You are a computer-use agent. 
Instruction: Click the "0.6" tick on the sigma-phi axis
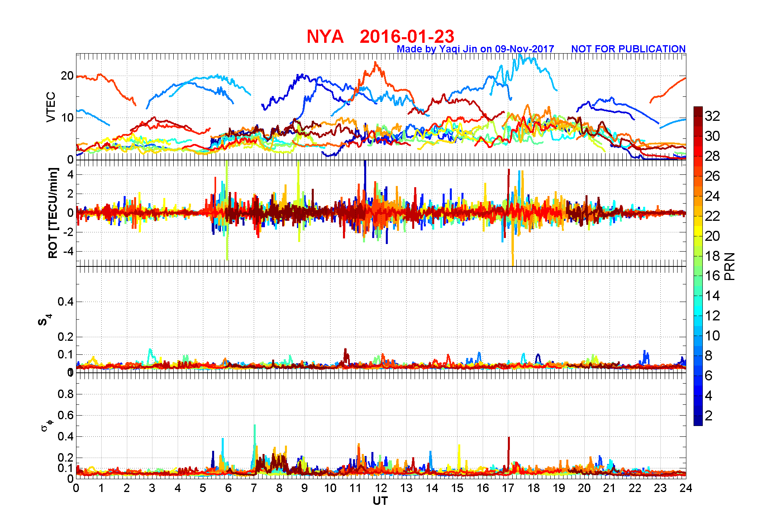coord(66,415)
